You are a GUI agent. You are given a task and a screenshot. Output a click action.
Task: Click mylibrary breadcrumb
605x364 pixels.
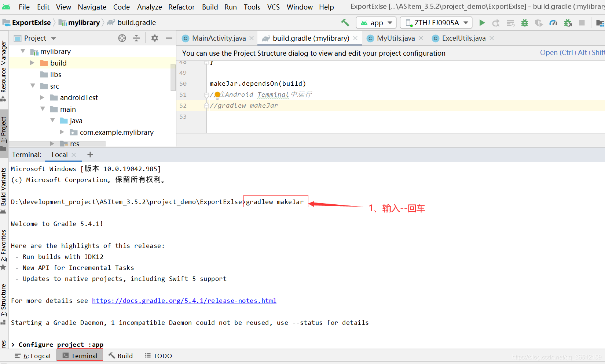pyautogui.click(x=79, y=23)
